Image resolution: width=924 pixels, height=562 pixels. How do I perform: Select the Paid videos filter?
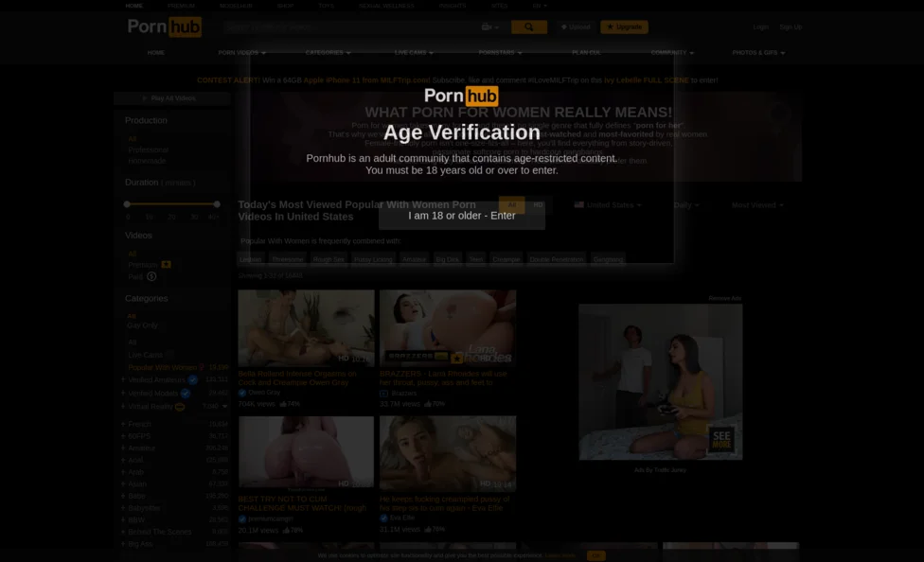tap(135, 277)
